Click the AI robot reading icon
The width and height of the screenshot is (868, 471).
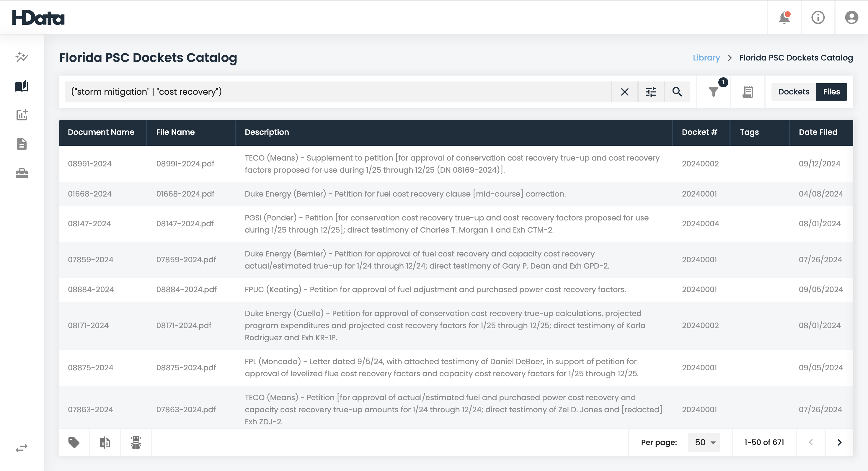[136, 442]
